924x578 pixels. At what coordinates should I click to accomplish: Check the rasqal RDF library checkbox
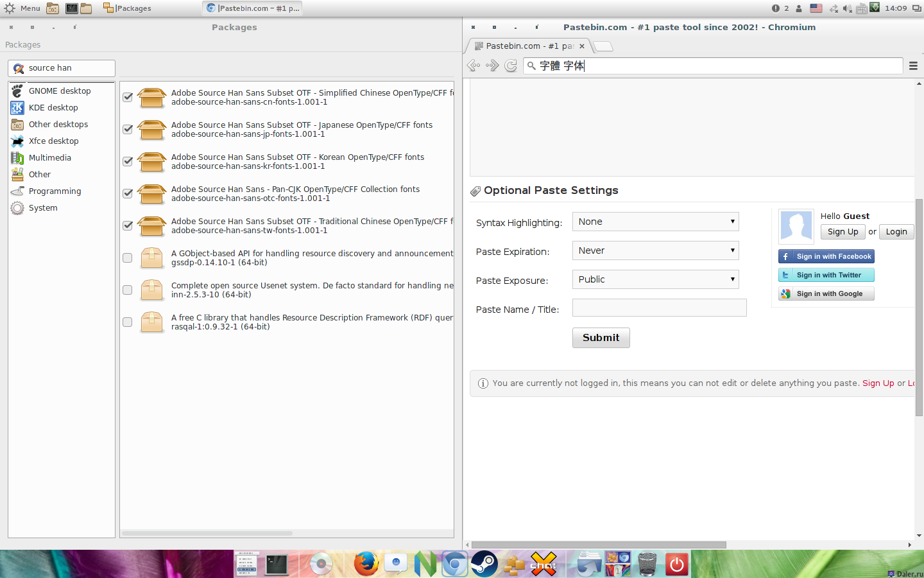coord(128,322)
